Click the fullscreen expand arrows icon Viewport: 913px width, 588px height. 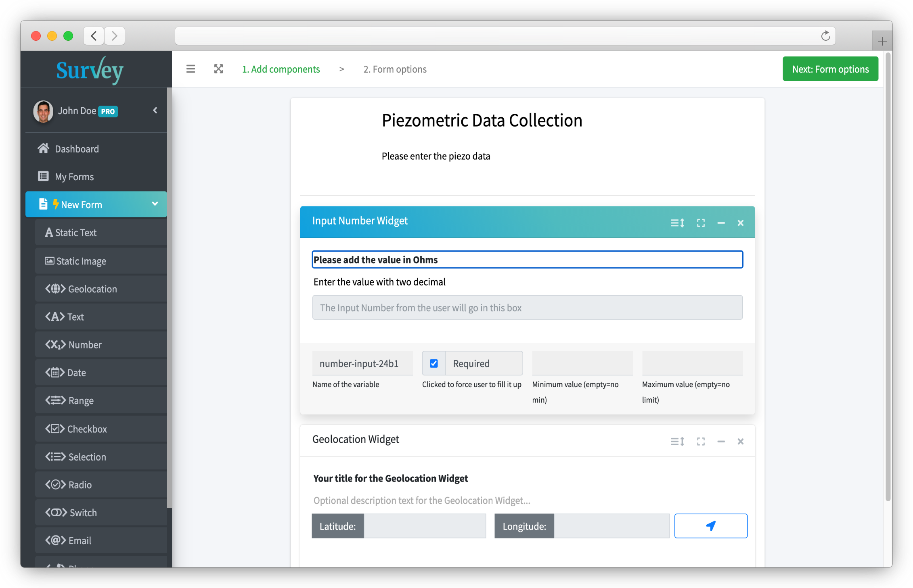click(218, 69)
